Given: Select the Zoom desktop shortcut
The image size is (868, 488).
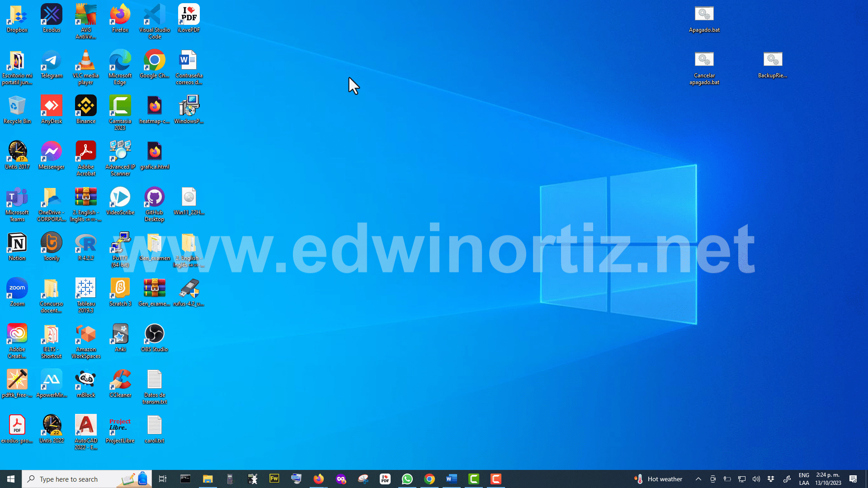Looking at the screenshot, I should (17, 293).
